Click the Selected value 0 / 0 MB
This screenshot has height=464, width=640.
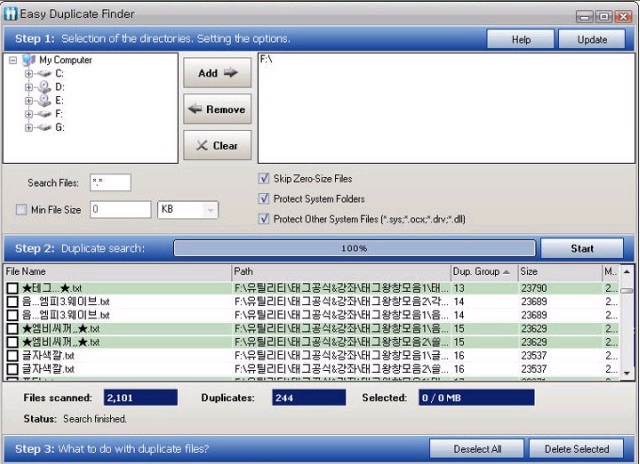[x=476, y=398]
